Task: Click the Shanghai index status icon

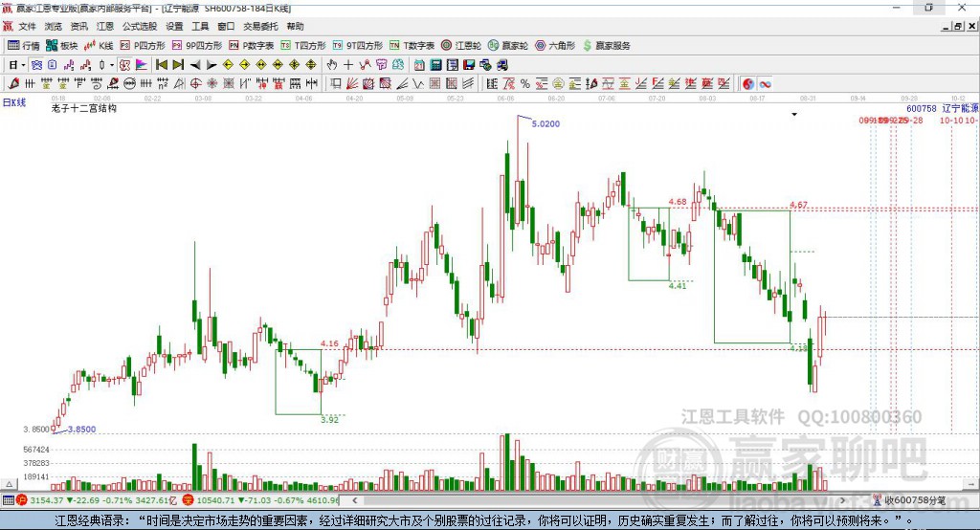Action: 22,500
